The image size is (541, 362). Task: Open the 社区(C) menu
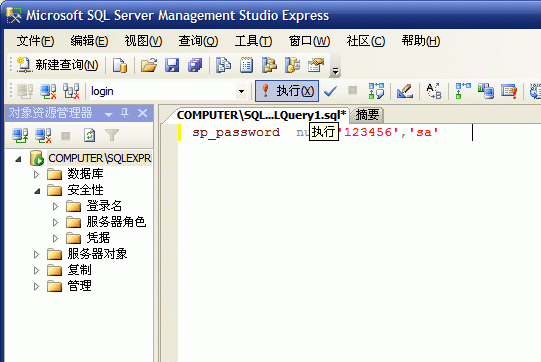(365, 41)
